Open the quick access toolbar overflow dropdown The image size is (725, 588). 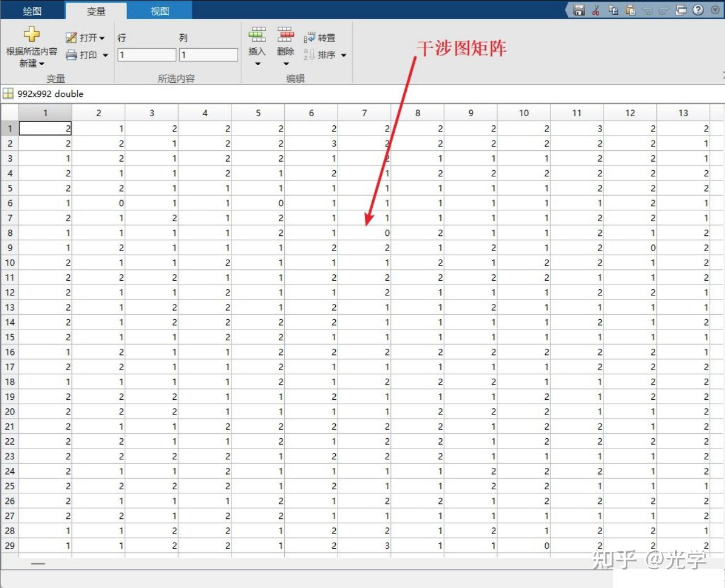714,10
